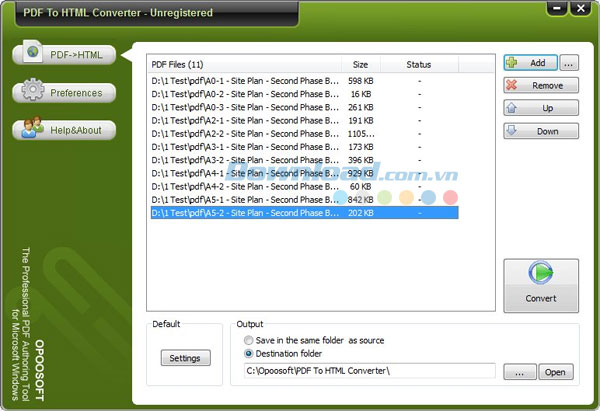Select Save in the same folder as source
This screenshot has width=600, height=411.
pos(314,340)
